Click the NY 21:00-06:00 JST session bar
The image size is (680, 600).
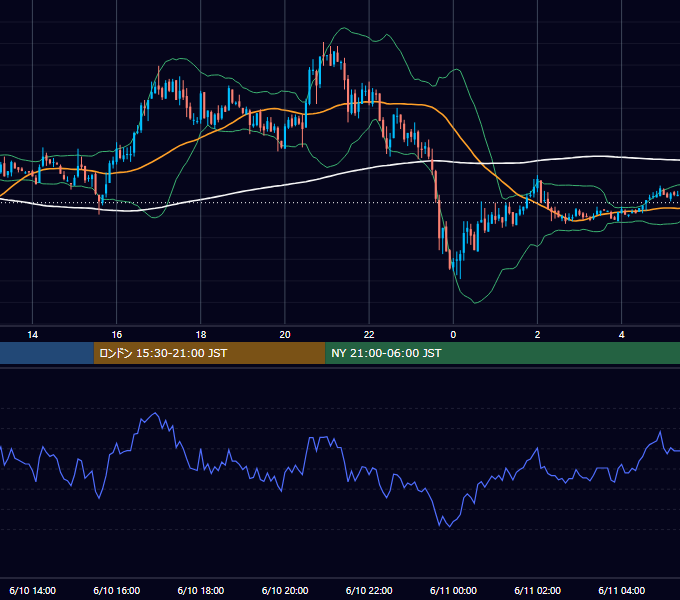click(x=503, y=353)
